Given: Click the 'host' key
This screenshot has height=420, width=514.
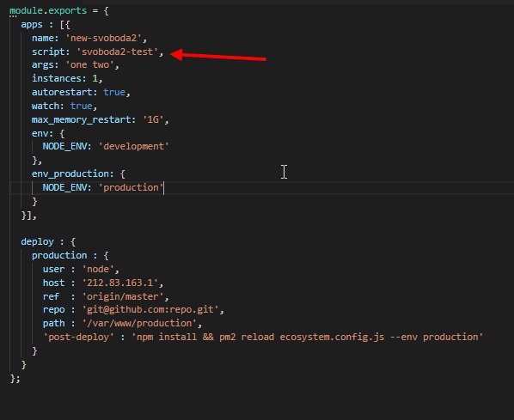Looking at the screenshot, I should point(54,283).
